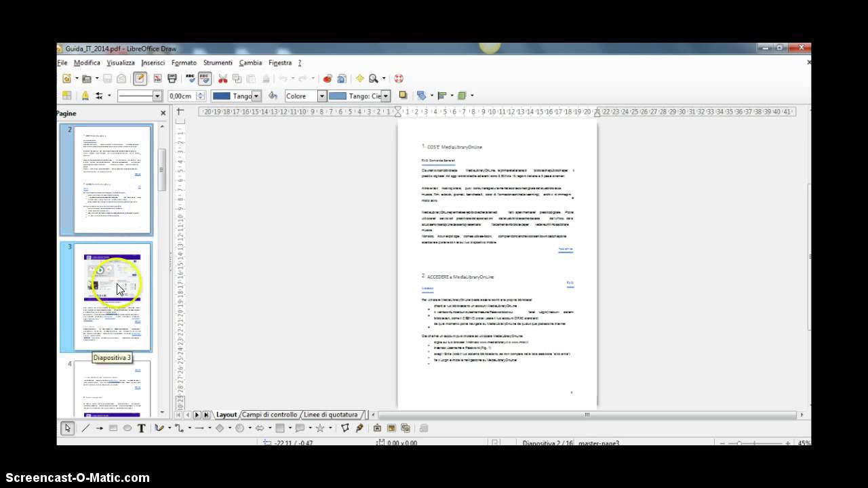This screenshot has height=488, width=868.
Task: Click the Zoom magnifier icon
Action: point(373,79)
